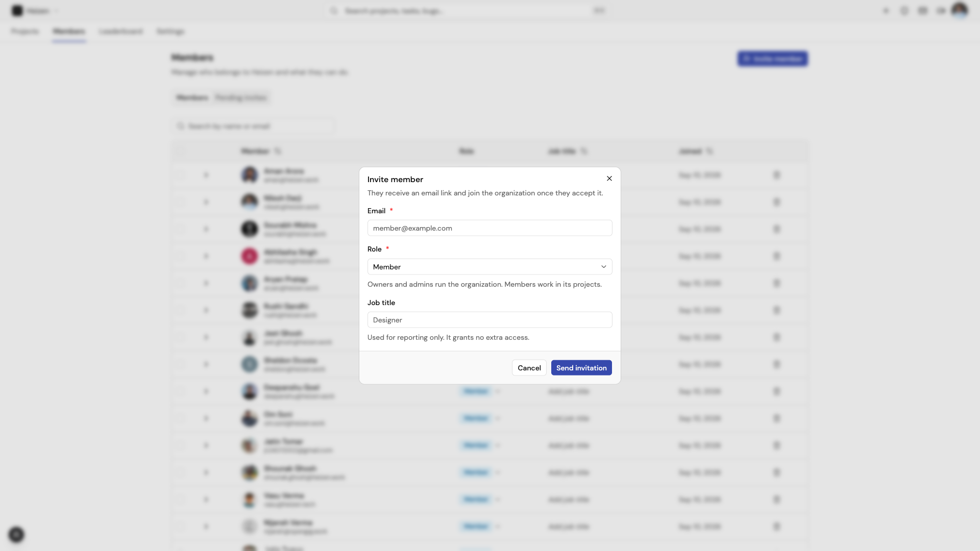This screenshot has height=551, width=980.
Task: Cancel the invitation dialog
Action: point(529,368)
